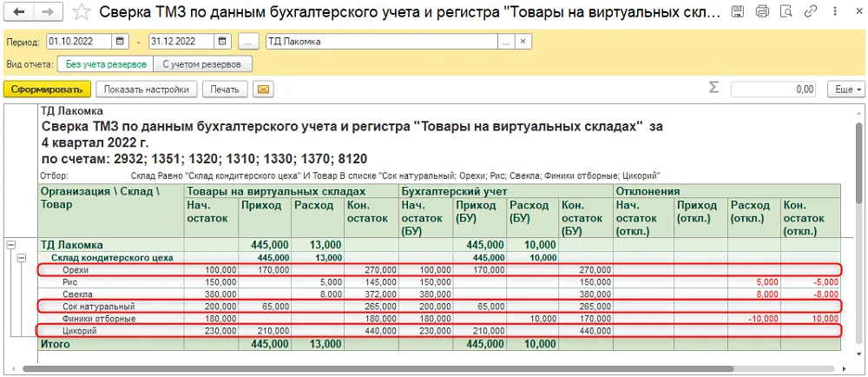
Task: Click Показать настройки button
Action: pos(146,89)
